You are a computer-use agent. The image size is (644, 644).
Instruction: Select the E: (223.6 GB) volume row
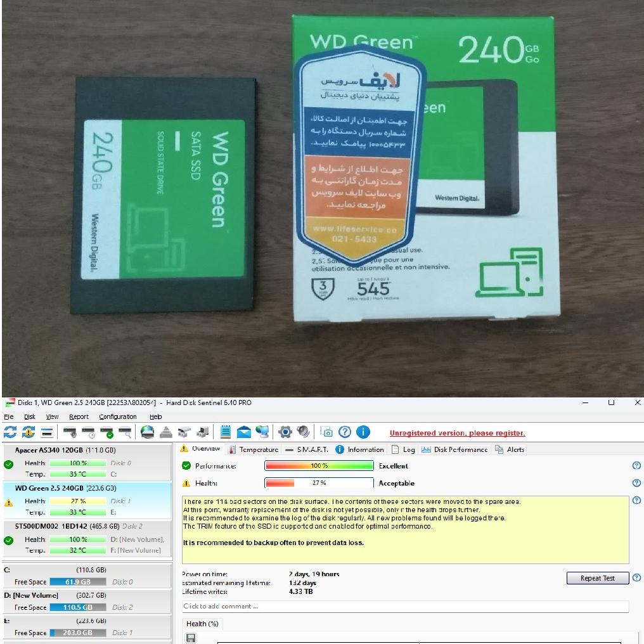pyautogui.click(x=87, y=627)
